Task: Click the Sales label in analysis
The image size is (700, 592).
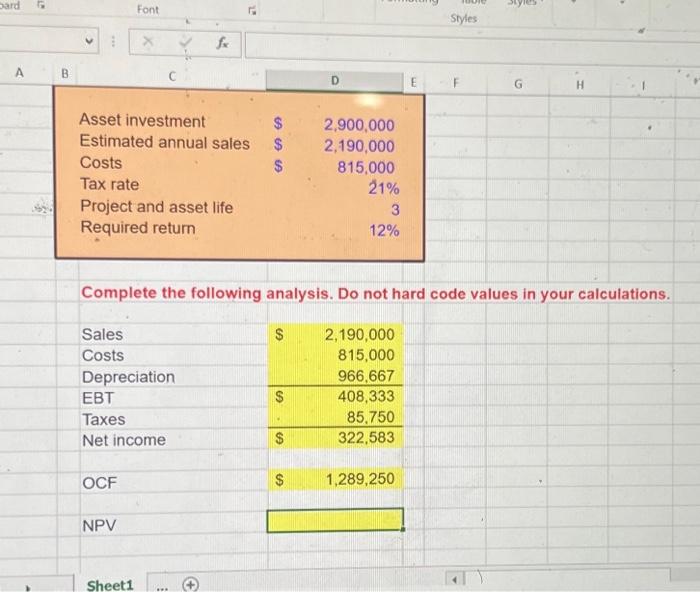Action: tap(102, 334)
